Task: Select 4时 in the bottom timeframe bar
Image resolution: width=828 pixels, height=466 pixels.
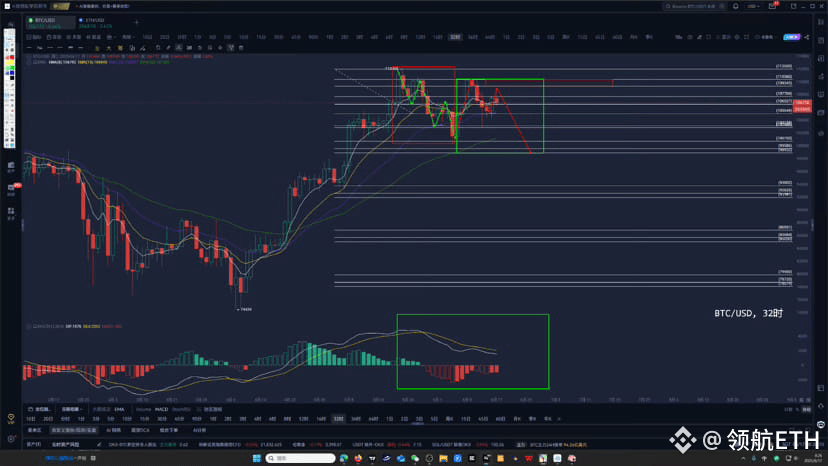Action: pyautogui.click(x=257, y=419)
